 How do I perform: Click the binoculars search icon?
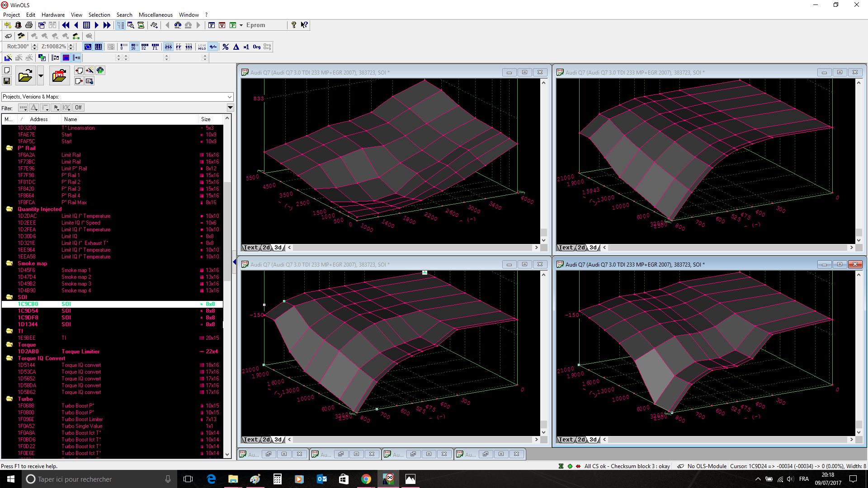(178, 25)
